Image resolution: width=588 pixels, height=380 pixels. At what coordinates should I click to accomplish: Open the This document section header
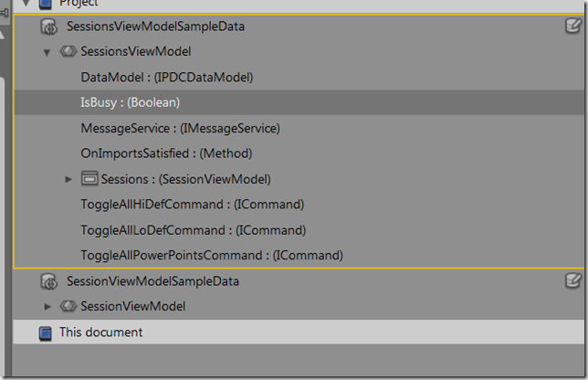coord(299,332)
